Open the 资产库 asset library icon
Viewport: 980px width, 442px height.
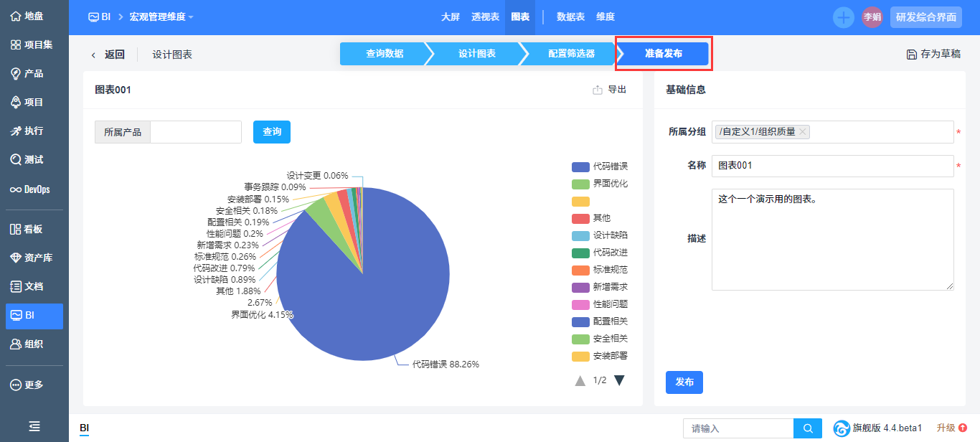(15, 258)
